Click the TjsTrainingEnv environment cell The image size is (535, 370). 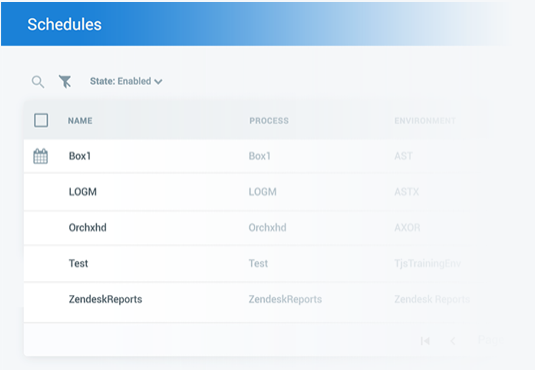[x=428, y=264]
